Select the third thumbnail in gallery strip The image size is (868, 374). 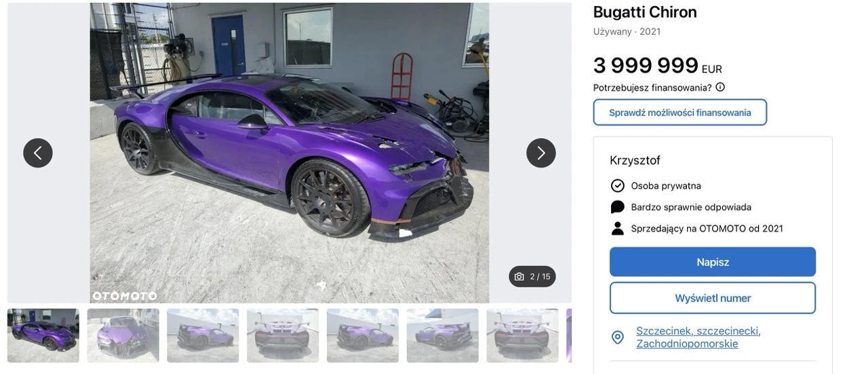pyautogui.click(x=203, y=335)
